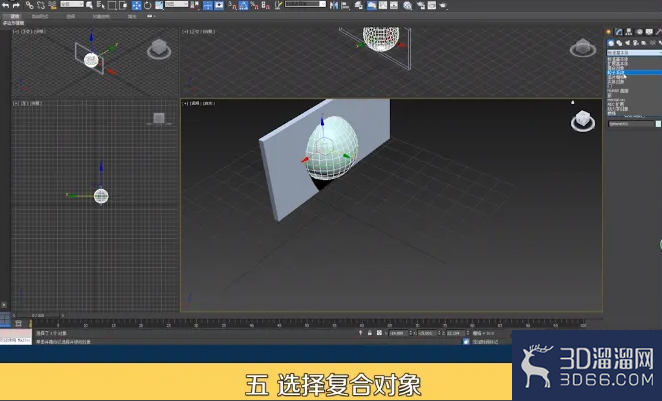Click the object type dropdown box
Viewport: 662px width, 401px height.
click(x=634, y=52)
